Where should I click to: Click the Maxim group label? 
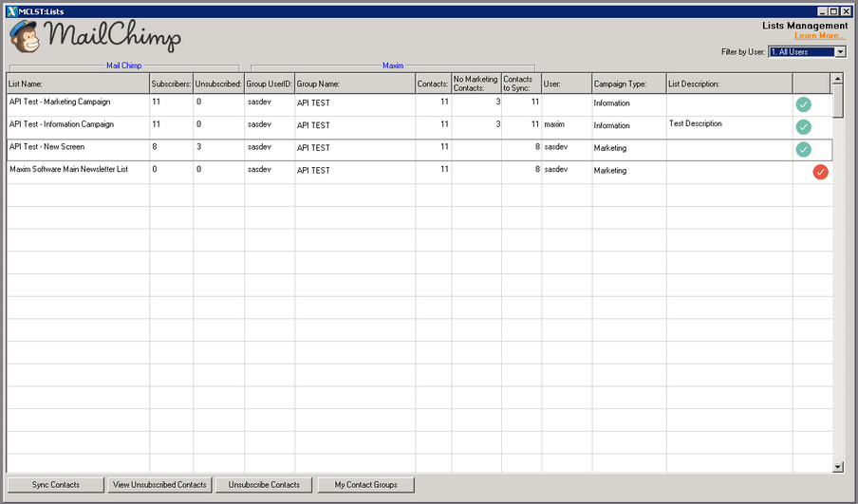[393, 65]
